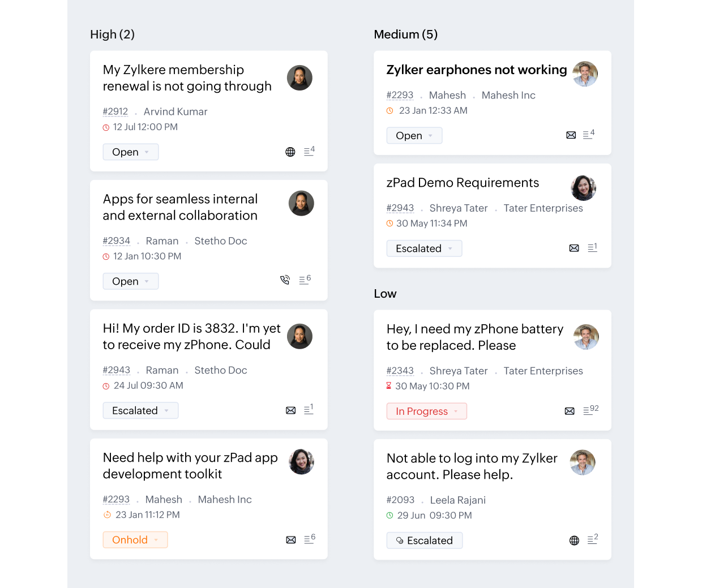This screenshot has width=702, height=588.
Task: Click the globe channel icon on ticket #2912
Action: click(290, 152)
